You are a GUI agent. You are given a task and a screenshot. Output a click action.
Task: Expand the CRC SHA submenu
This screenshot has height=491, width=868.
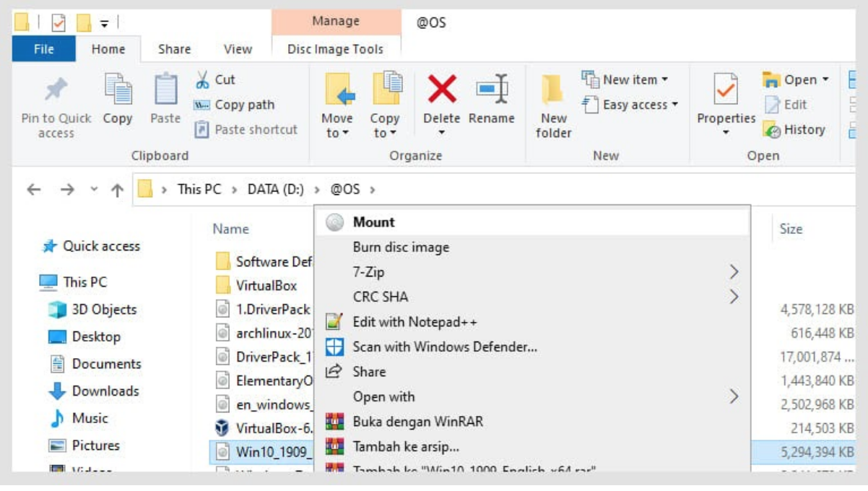pyautogui.click(x=734, y=297)
